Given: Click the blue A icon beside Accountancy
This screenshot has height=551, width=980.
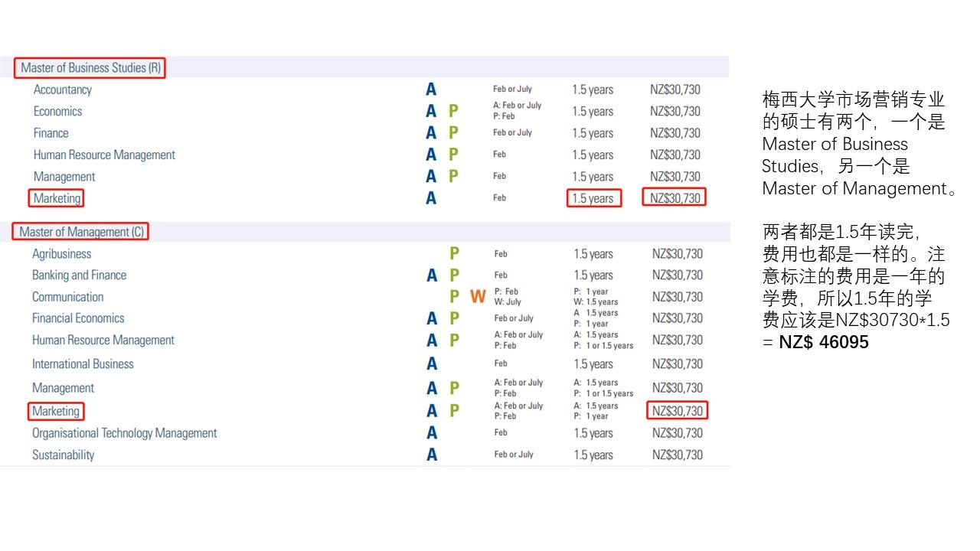Looking at the screenshot, I should point(431,90).
